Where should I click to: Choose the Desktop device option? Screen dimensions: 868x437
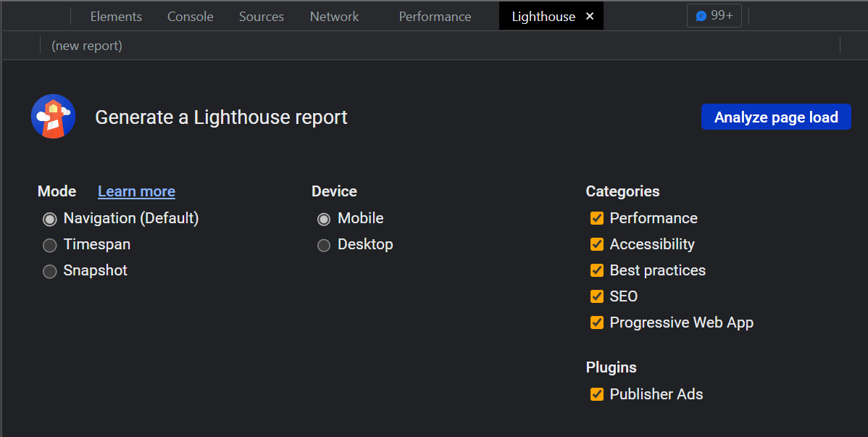[324, 245]
